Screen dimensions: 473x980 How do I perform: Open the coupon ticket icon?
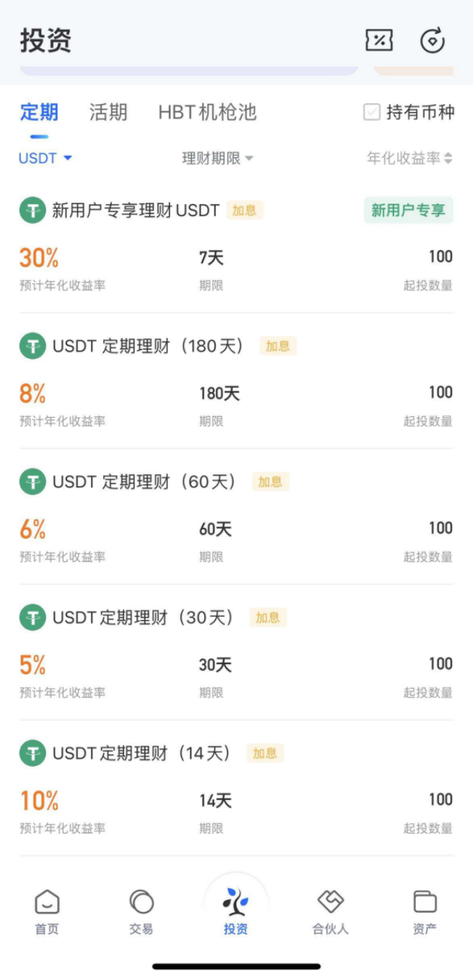379,41
